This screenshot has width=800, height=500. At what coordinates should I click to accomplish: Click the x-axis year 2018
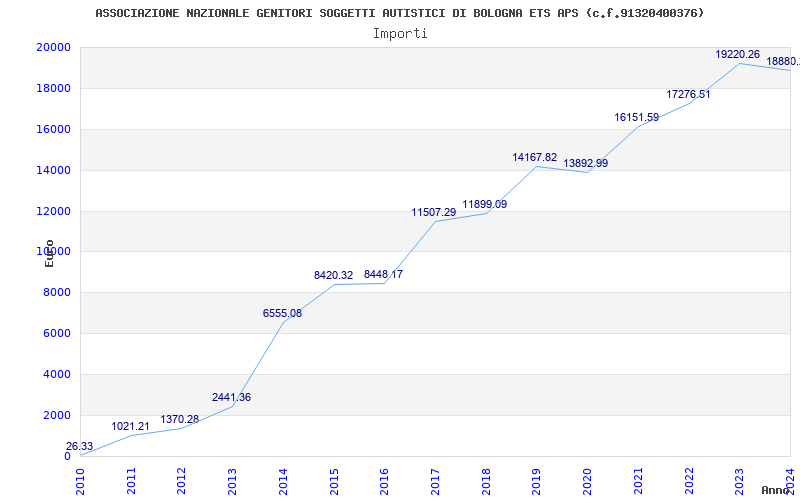click(x=486, y=482)
